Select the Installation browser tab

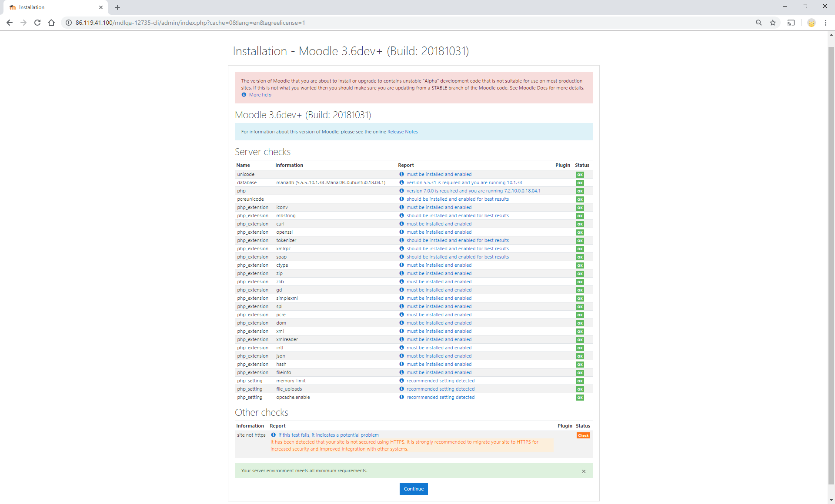point(56,7)
